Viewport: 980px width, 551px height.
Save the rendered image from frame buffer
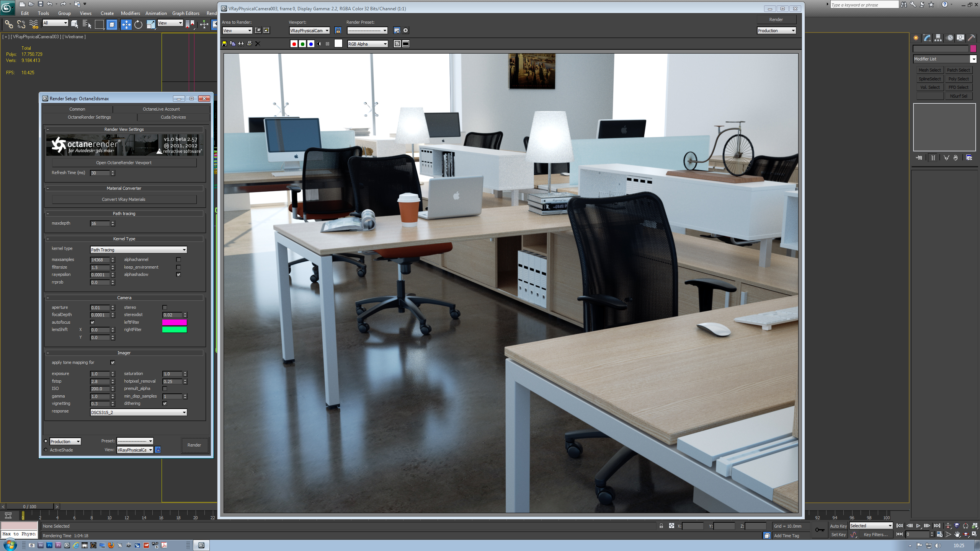tap(224, 44)
